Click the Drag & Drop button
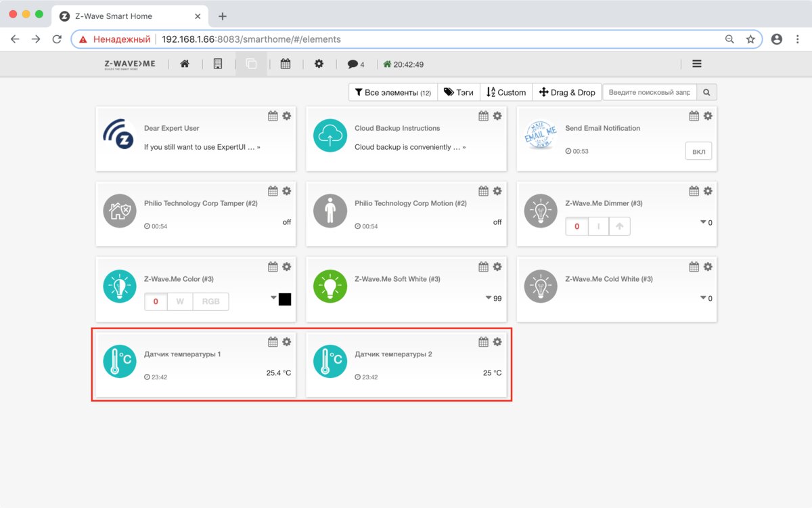 coord(566,92)
